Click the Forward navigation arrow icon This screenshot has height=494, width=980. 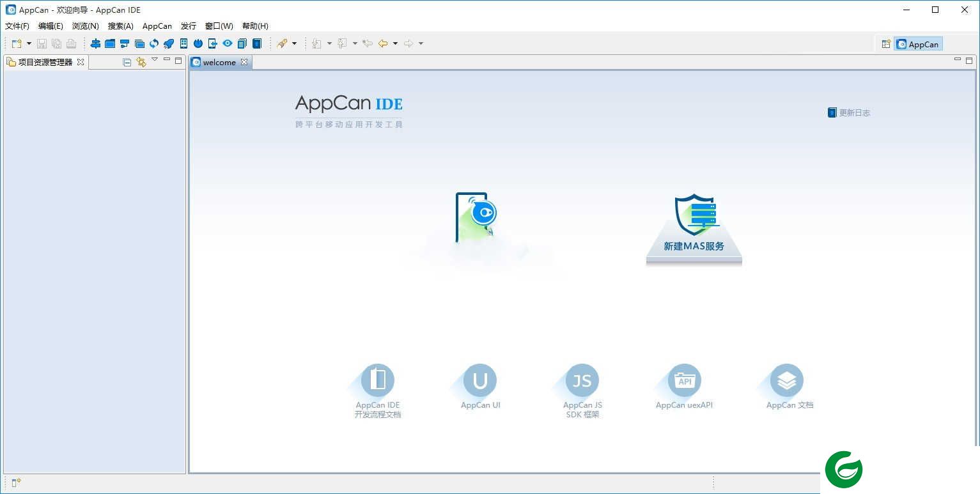pyautogui.click(x=408, y=43)
